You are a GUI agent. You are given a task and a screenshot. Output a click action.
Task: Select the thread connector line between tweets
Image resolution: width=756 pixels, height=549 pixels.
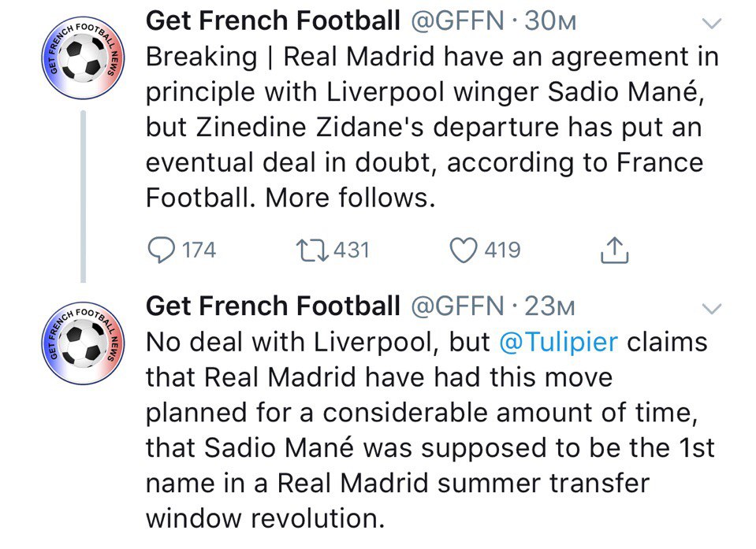(84, 196)
